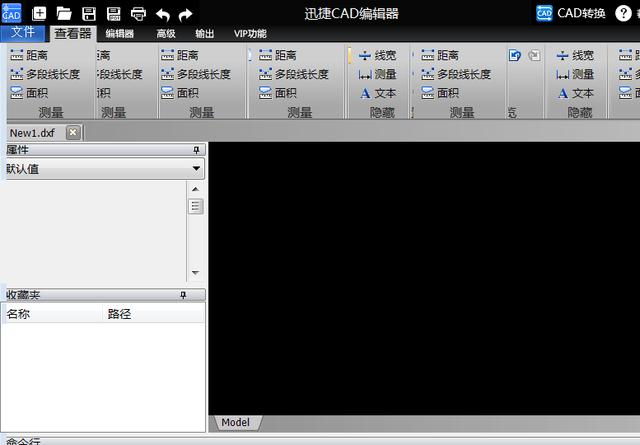The image size is (640, 445).
Task: Expand the 默认值 dropdown
Action: [x=196, y=168]
